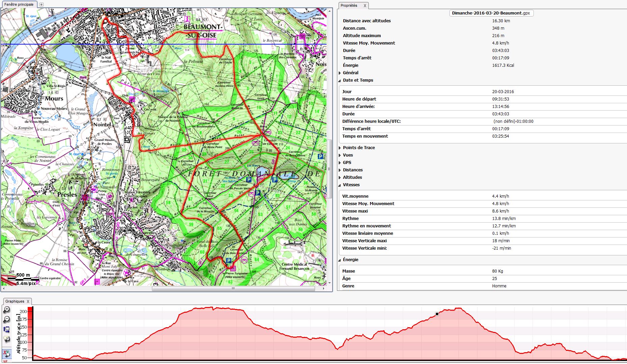
Task: Click the track start white square near Beaumont
Action: (x=105, y=21)
